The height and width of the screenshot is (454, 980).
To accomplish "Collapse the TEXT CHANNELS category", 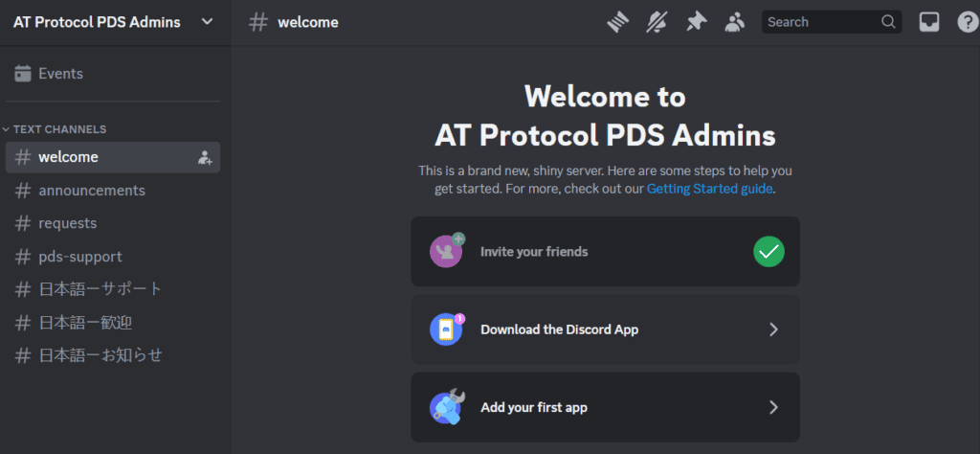I will [x=55, y=129].
